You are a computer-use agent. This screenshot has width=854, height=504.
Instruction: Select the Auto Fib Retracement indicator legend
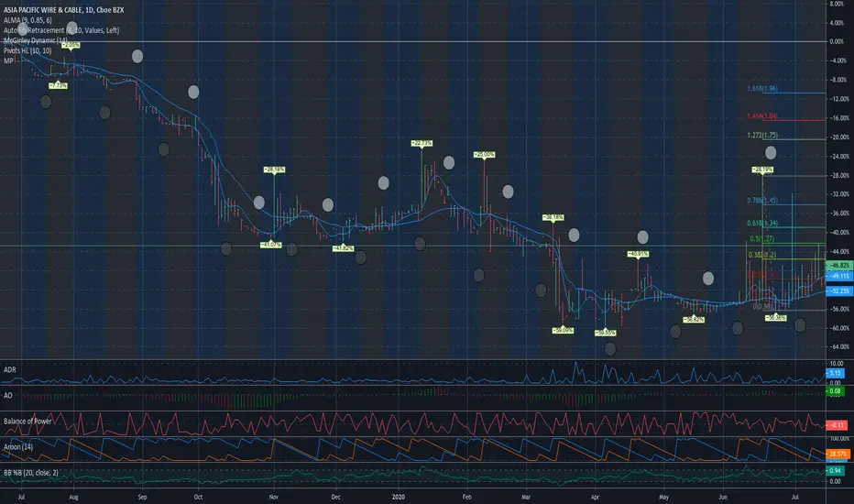(61, 30)
